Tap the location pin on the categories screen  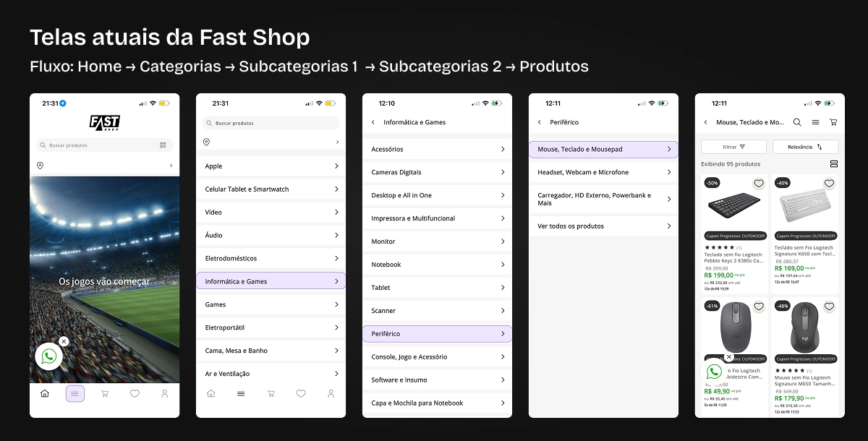click(x=206, y=142)
